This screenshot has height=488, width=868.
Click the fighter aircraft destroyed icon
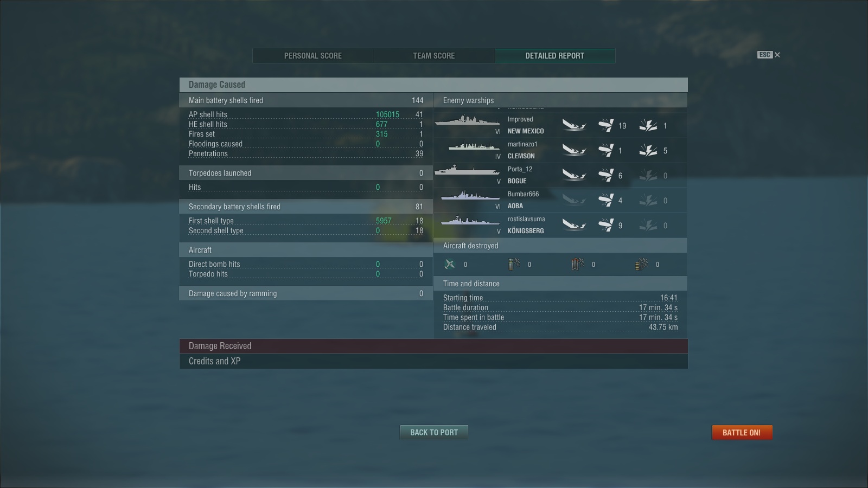pyautogui.click(x=450, y=264)
